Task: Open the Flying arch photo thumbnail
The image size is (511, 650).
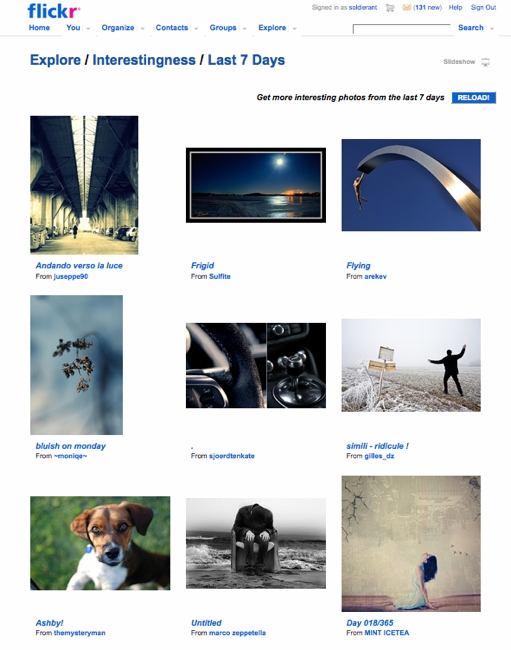Action: point(411,185)
